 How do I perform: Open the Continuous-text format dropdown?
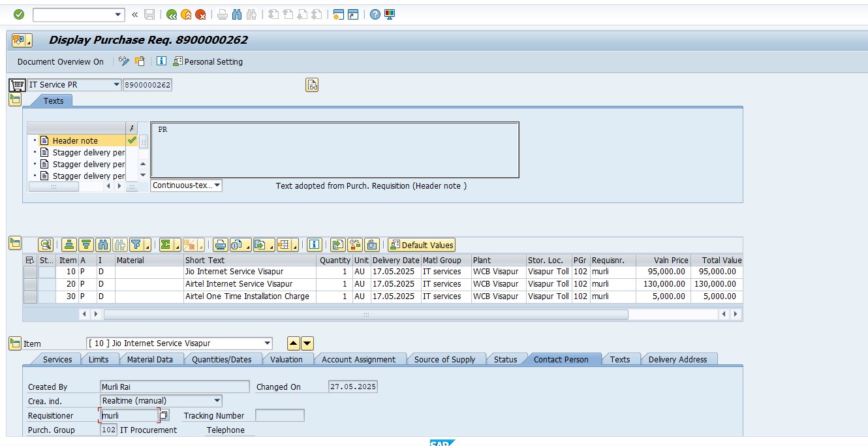(217, 185)
